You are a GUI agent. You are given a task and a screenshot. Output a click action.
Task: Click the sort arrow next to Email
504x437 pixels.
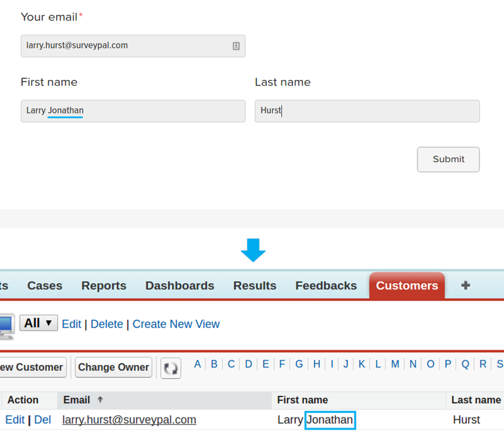coord(100,400)
